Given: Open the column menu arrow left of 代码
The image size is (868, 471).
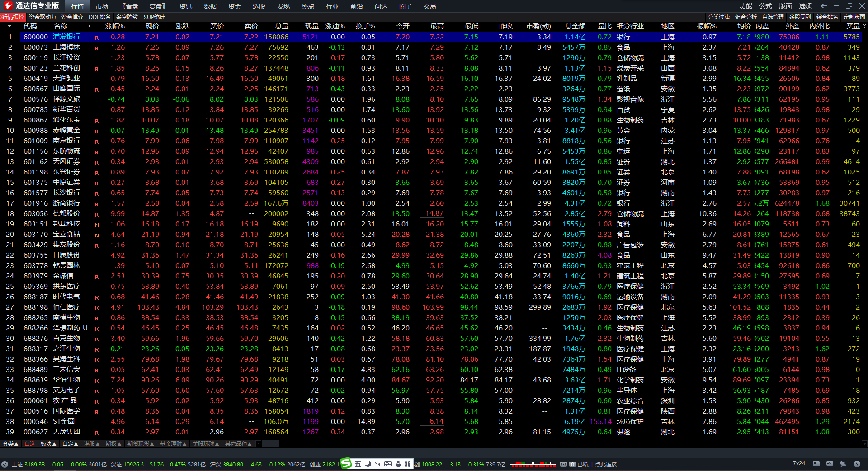Looking at the screenshot, I should click(9, 26).
